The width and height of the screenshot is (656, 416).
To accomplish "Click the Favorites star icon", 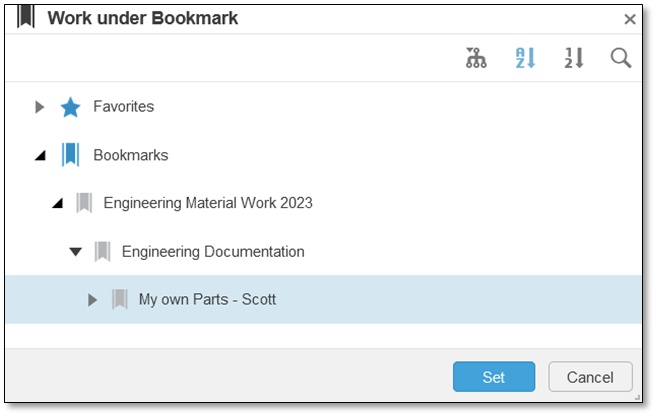I will pyautogui.click(x=69, y=106).
